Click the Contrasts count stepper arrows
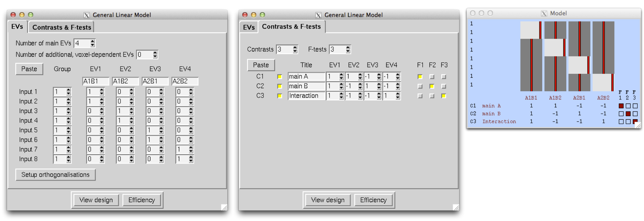Screen dimensions: 644x221 tap(295, 49)
